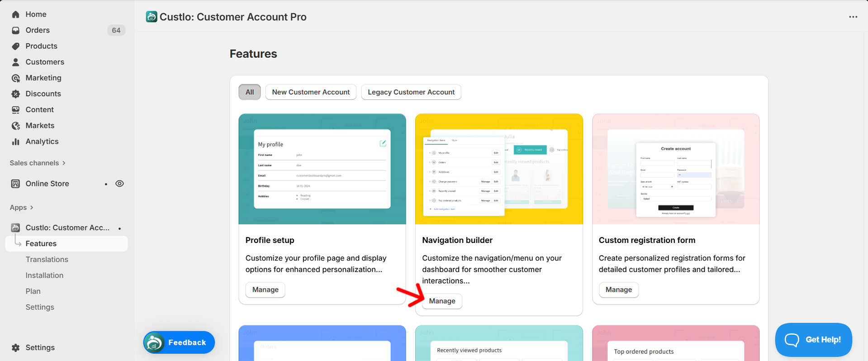Screen dimensions: 868x361
Task: Click the Orders inbox icon
Action: [x=16, y=30]
